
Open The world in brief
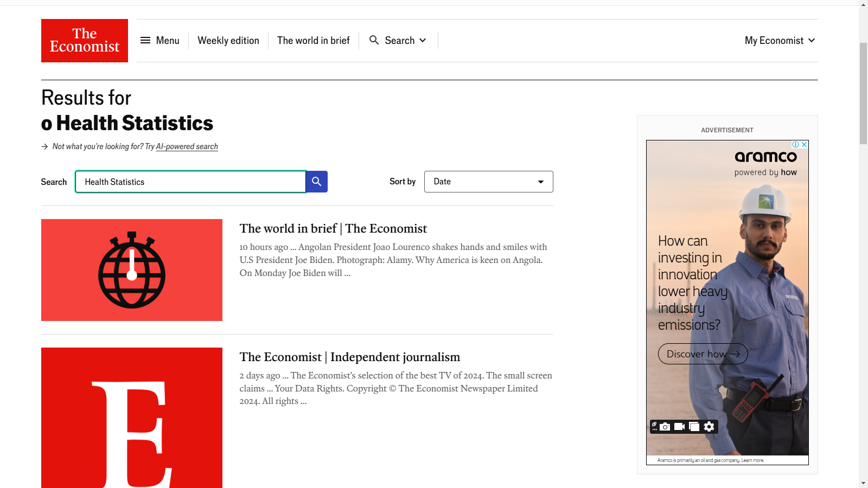pyautogui.click(x=313, y=41)
